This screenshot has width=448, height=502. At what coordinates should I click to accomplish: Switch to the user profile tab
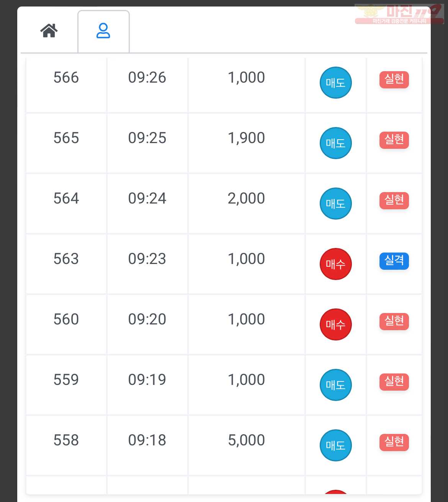[103, 31]
